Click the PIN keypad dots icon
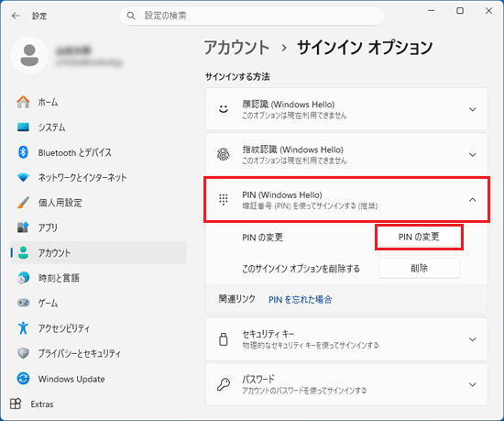The height and width of the screenshot is (421, 504). pyautogui.click(x=224, y=200)
